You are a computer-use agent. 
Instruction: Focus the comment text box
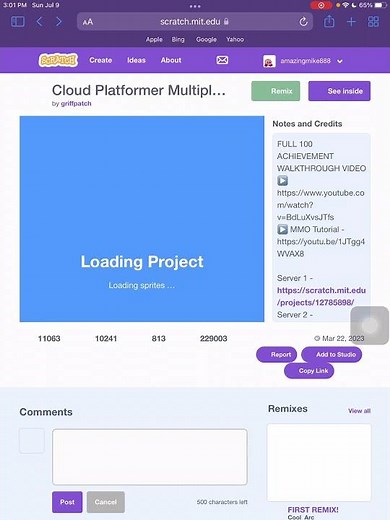(x=150, y=457)
